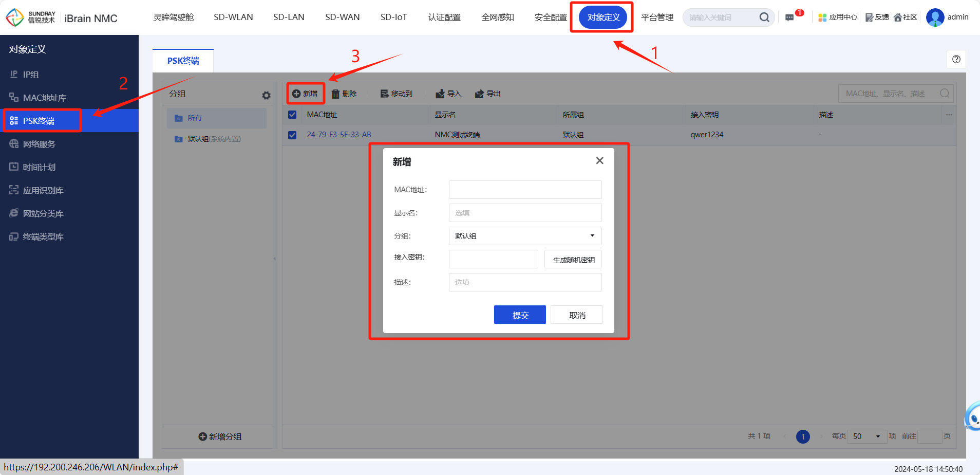This screenshot has width=980, height=475.
Task: Select the PSK终端 tab
Action: pos(183,61)
